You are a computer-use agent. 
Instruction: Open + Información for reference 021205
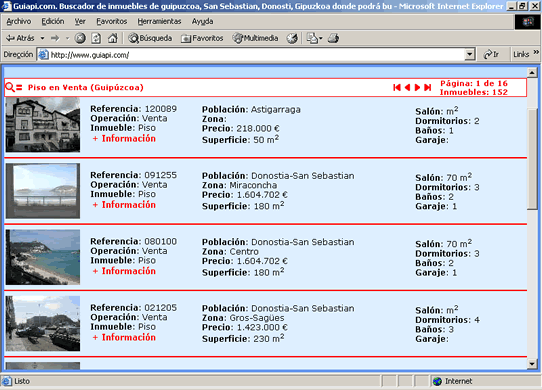(124, 337)
